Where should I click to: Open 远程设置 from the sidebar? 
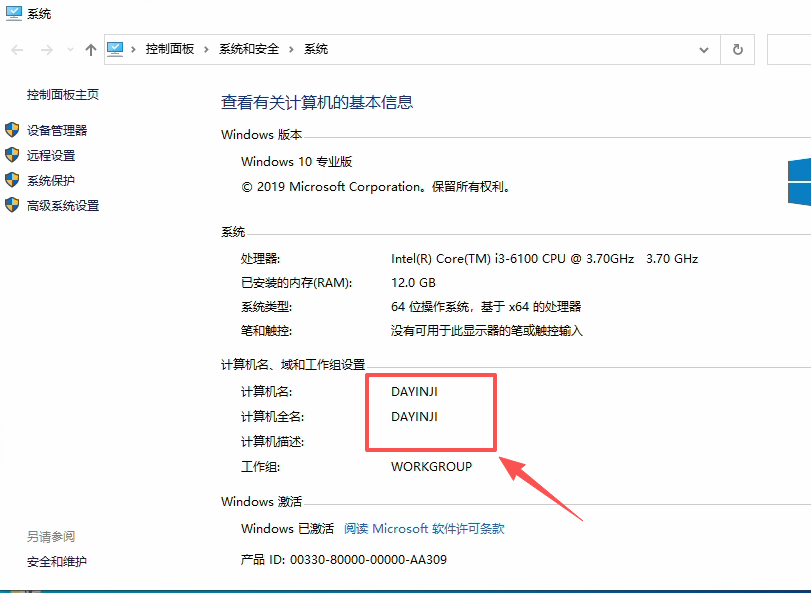click(51, 155)
